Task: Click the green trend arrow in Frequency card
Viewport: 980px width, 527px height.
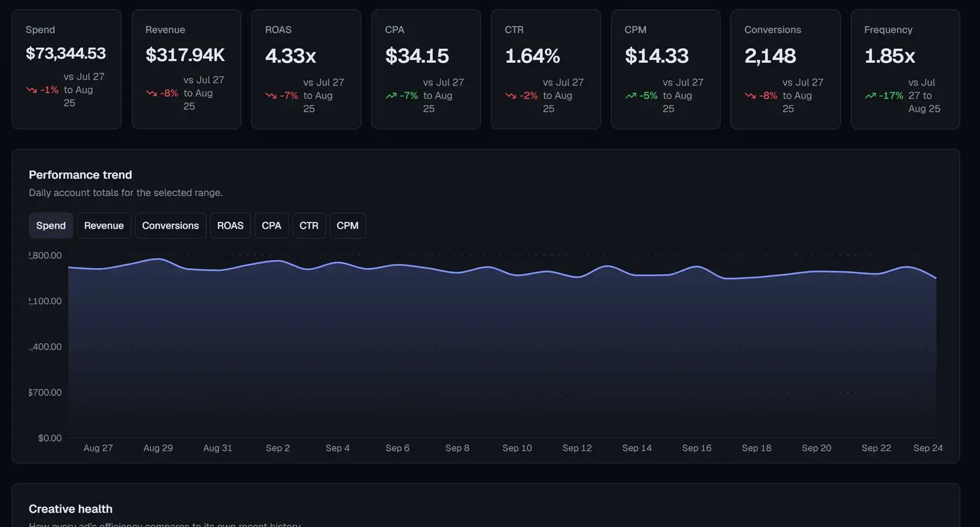Action: click(870, 95)
